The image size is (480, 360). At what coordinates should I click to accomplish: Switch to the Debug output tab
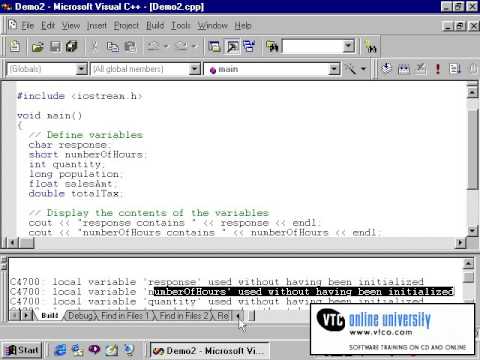[80, 315]
